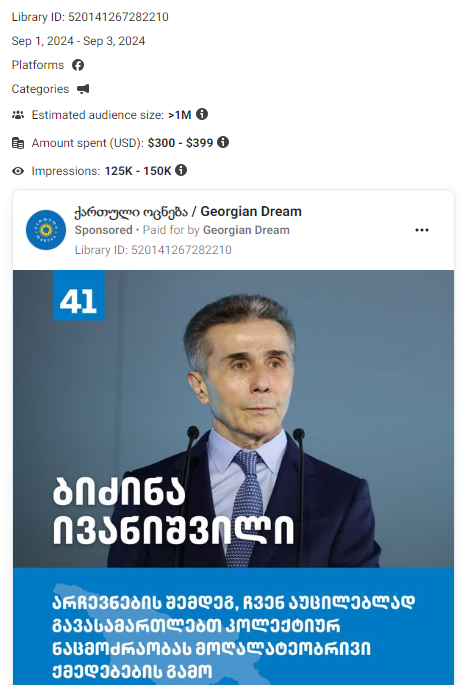
Task: Click the Sponsored label
Action: coord(104,230)
